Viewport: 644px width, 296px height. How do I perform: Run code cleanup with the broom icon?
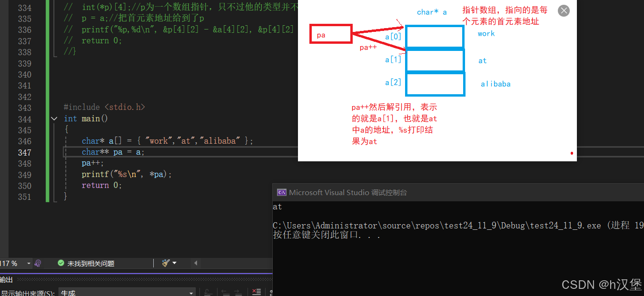click(x=166, y=263)
